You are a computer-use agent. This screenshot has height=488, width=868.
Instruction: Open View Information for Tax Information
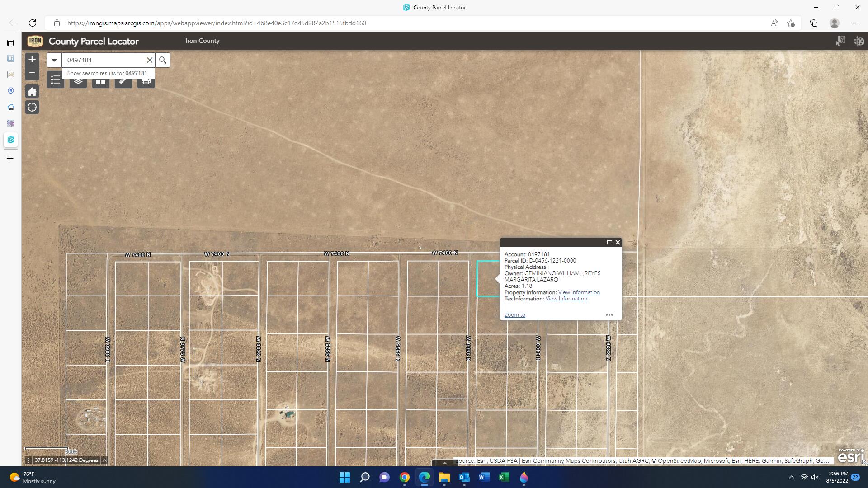[x=566, y=299]
